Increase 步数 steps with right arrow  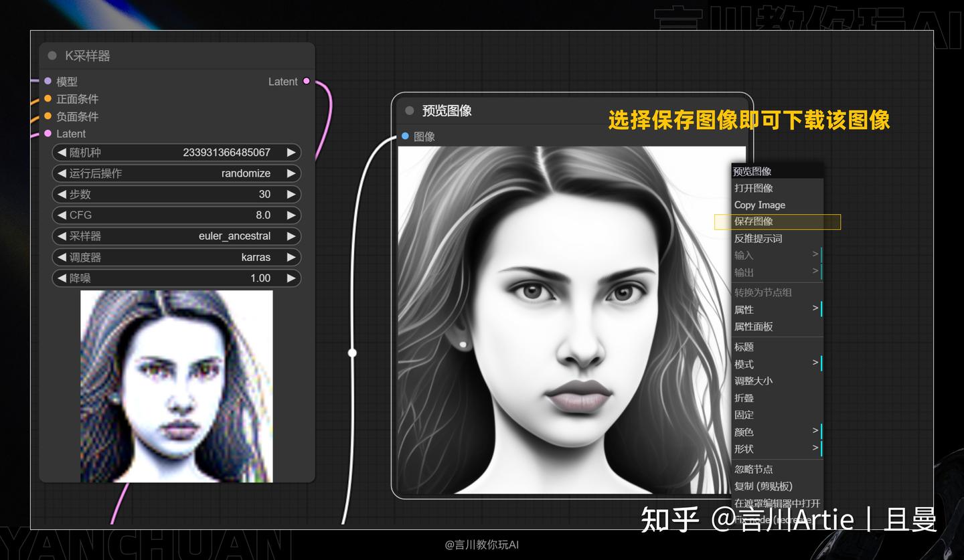(x=291, y=195)
